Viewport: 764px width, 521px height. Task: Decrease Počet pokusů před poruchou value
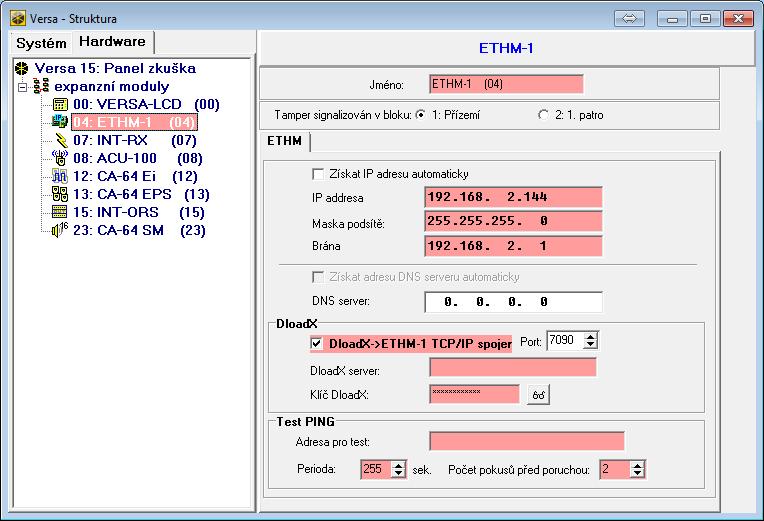coord(637,473)
